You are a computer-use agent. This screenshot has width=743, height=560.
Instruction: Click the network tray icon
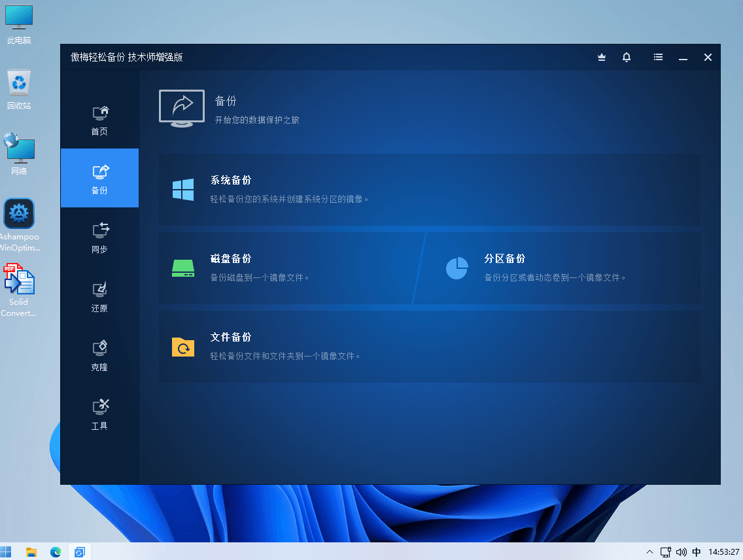pyautogui.click(x=666, y=552)
